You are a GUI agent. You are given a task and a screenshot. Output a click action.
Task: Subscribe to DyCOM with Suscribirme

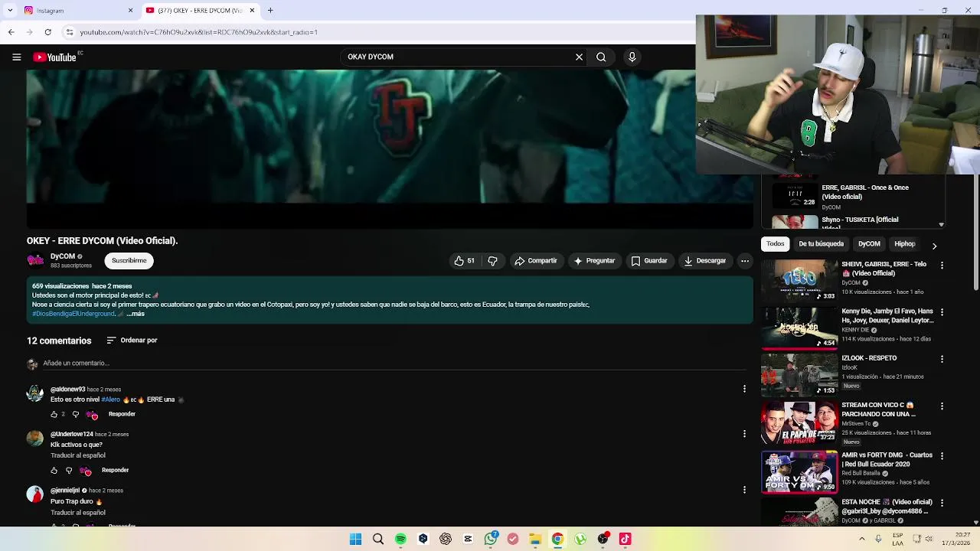pyautogui.click(x=129, y=261)
